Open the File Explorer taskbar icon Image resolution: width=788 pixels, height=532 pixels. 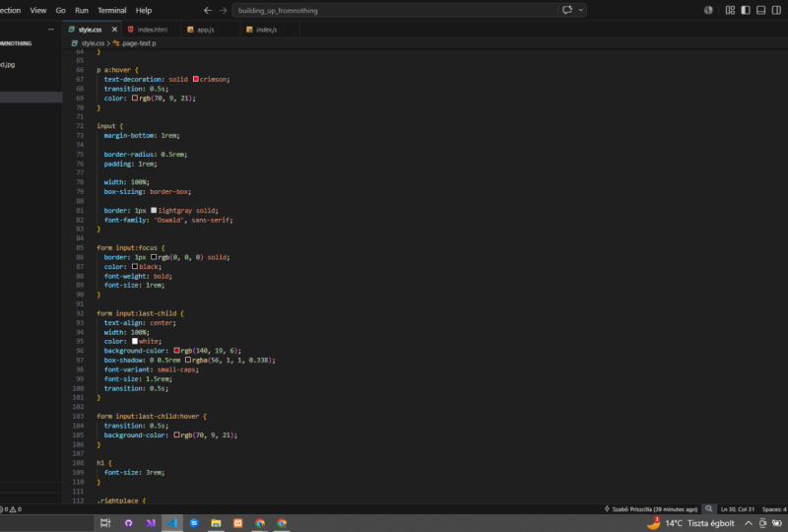tap(216, 523)
